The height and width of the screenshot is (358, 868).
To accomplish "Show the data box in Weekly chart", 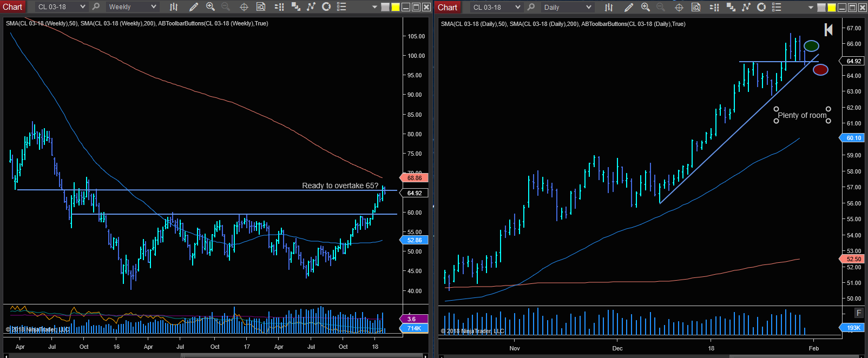I will [261, 7].
